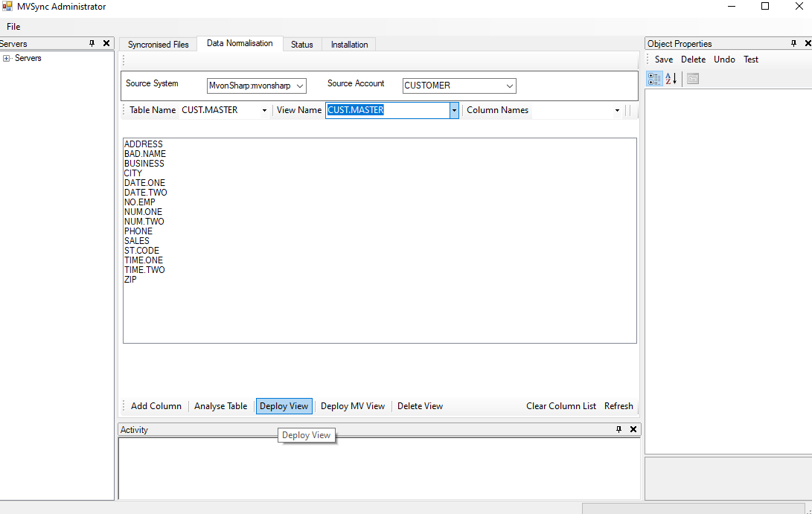Click the Add Column button
The image size is (812, 514).
point(156,406)
